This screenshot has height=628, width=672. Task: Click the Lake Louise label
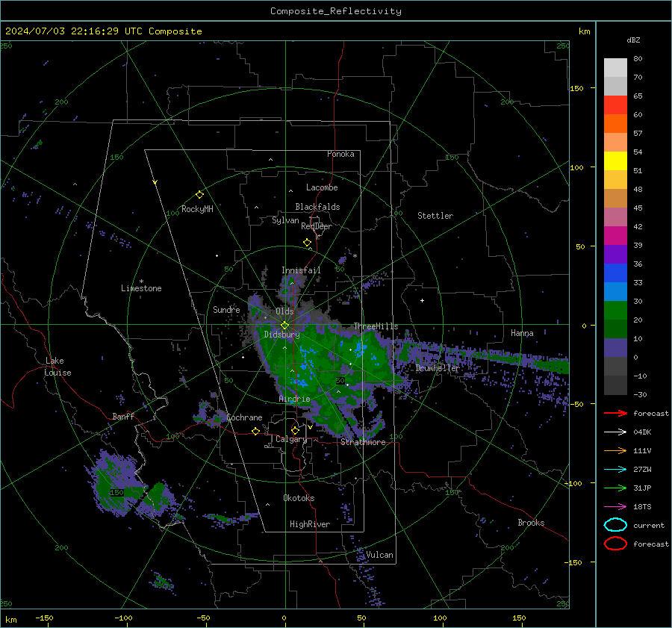(x=57, y=367)
